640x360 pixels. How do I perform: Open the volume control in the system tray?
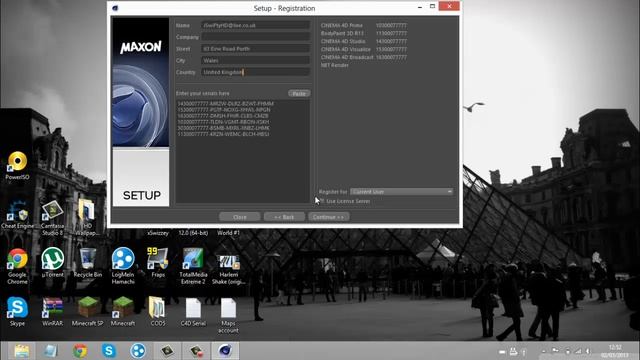(x=588, y=351)
